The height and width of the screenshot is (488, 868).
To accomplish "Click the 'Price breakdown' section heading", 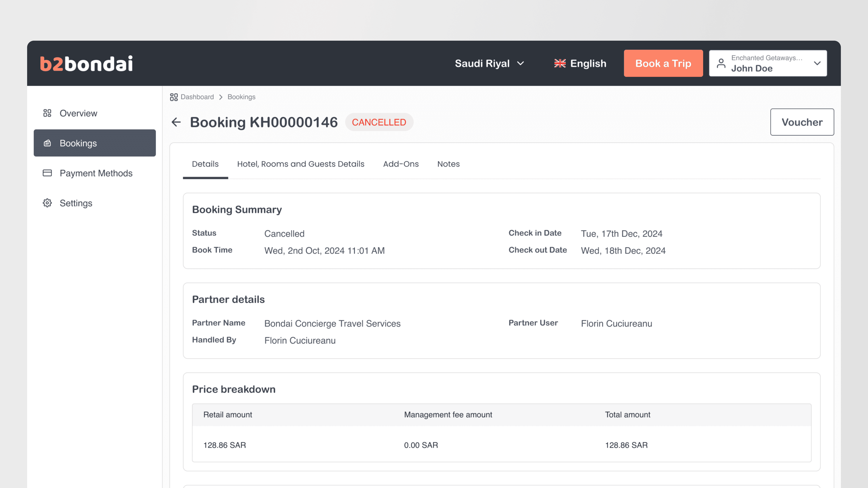I will [x=234, y=389].
